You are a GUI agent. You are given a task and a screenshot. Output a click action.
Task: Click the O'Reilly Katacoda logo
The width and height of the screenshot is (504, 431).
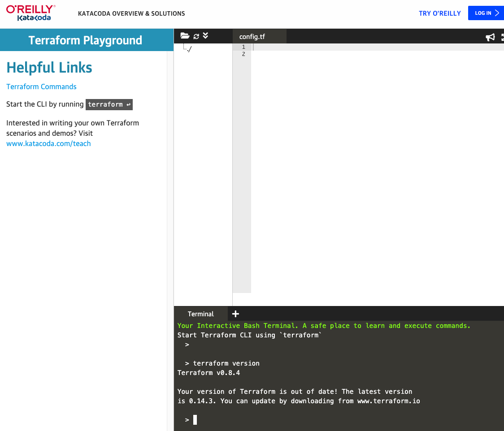(x=31, y=13)
